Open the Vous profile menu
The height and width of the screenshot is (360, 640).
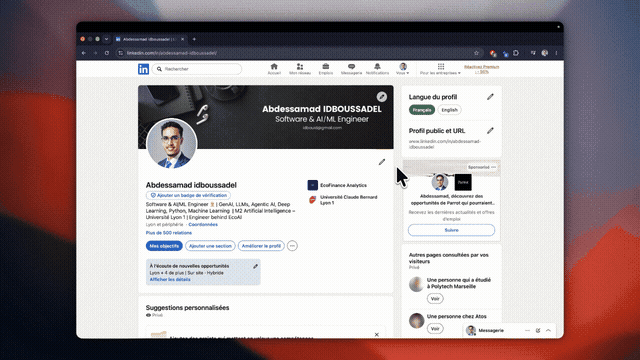[x=402, y=69]
